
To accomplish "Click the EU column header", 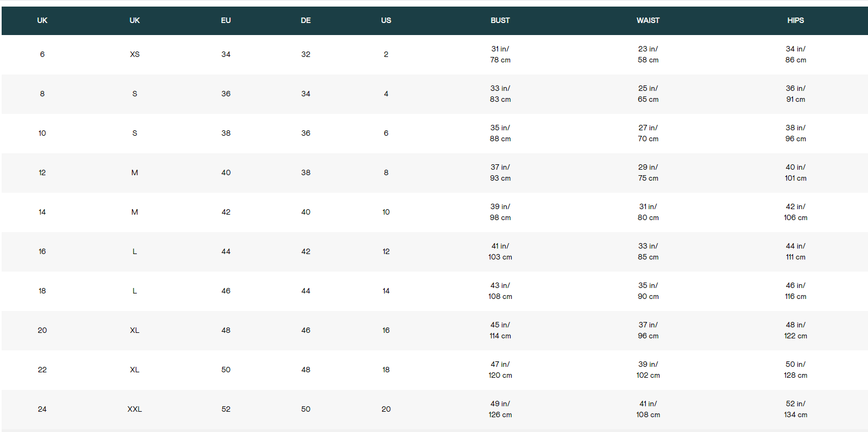I will tap(225, 20).
